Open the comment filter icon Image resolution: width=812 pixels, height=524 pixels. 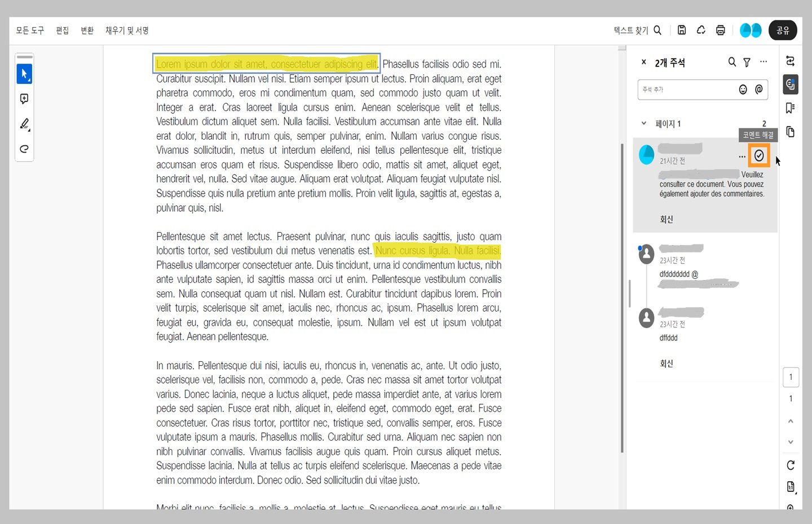click(747, 62)
